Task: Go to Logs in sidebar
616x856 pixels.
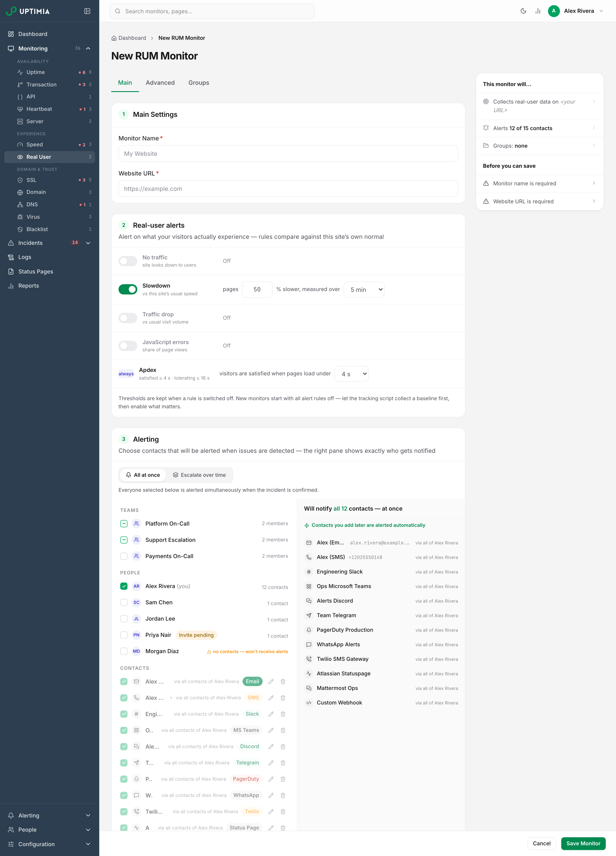Action: (x=49, y=257)
